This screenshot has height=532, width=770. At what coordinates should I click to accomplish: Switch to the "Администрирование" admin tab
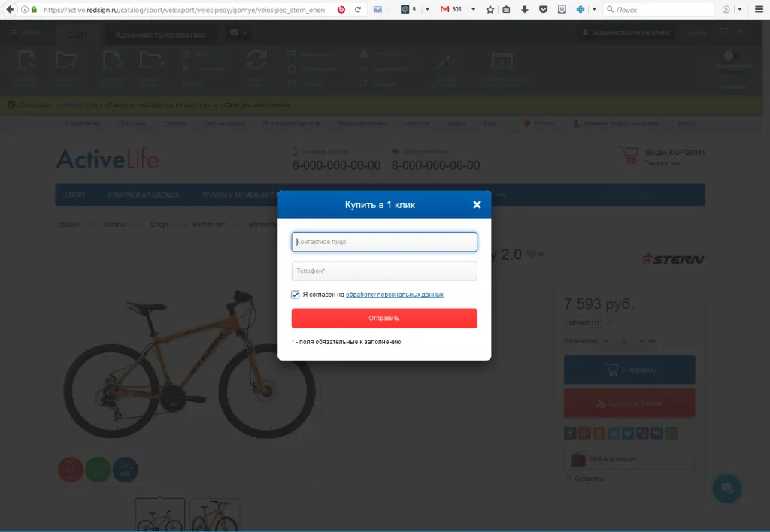click(x=160, y=35)
